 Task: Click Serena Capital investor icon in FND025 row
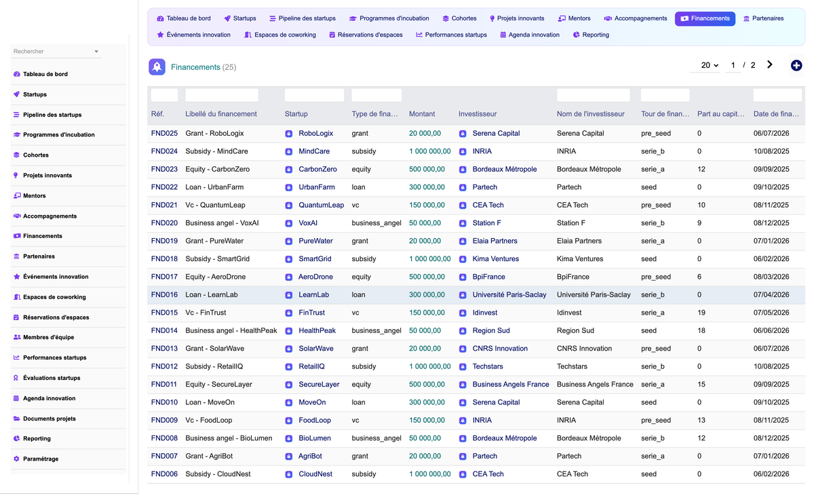pyautogui.click(x=463, y=134)
